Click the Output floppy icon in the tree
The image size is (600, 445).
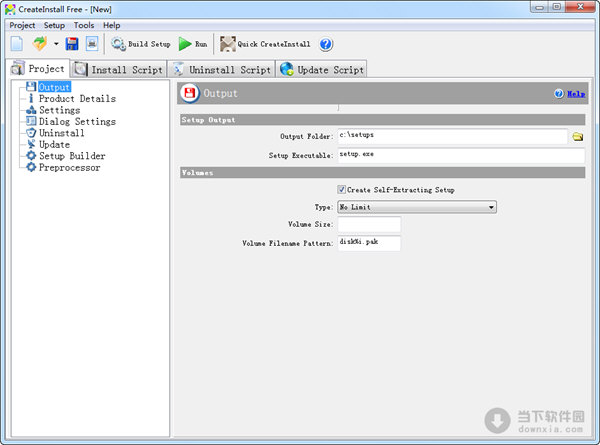click(31, 87)
